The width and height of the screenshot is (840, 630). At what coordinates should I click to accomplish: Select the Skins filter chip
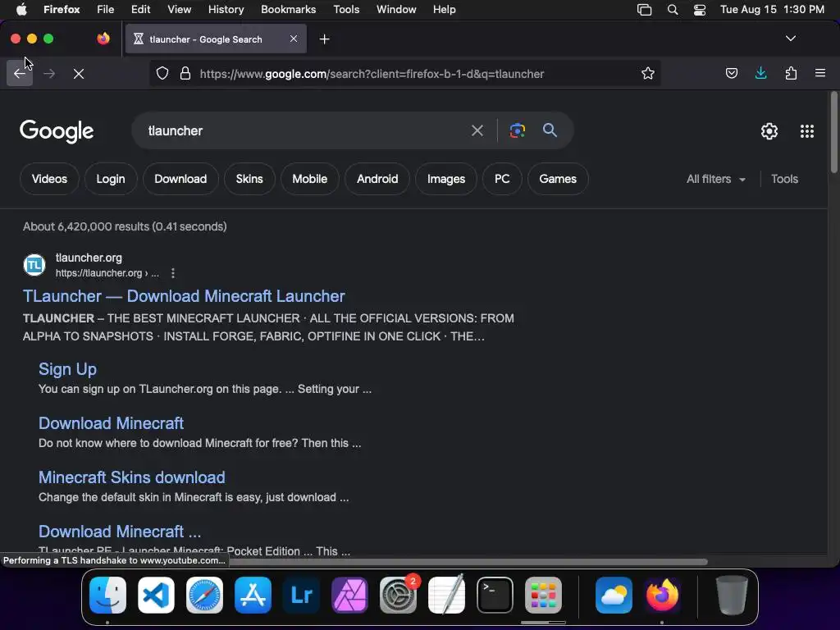point(249,179)
